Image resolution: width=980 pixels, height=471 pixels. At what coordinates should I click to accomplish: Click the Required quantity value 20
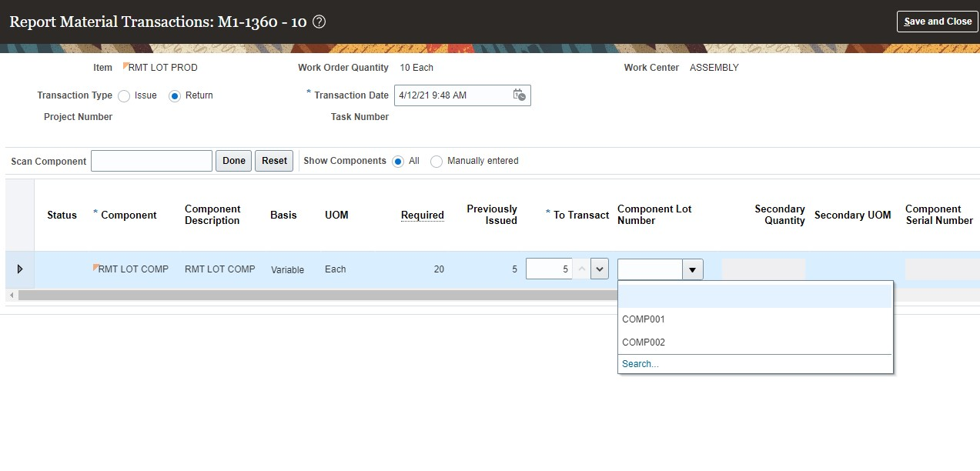pos(439,269)
